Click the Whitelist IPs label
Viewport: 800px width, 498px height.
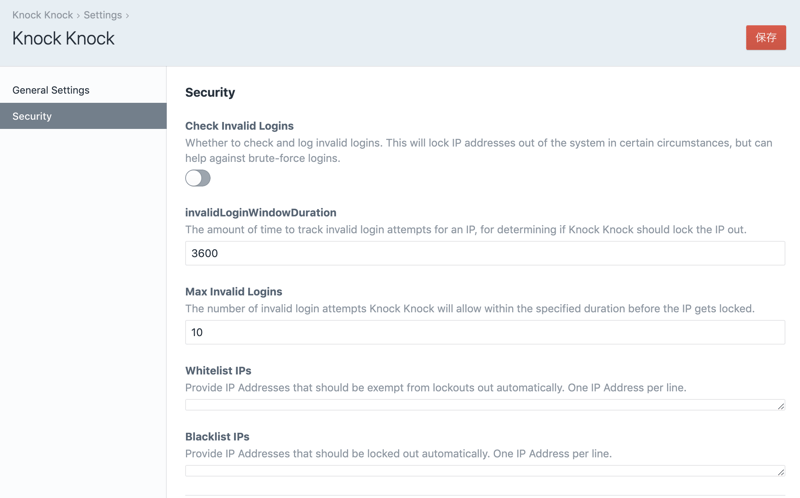tap(218, 371)
